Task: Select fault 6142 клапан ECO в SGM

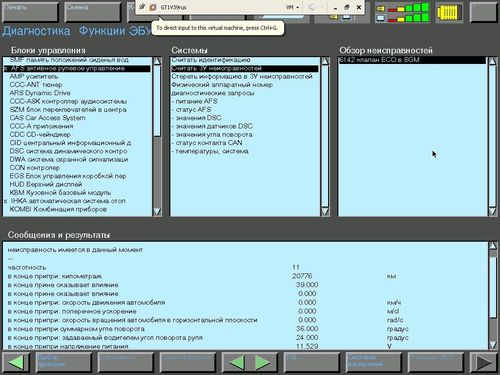Action: 412,60
